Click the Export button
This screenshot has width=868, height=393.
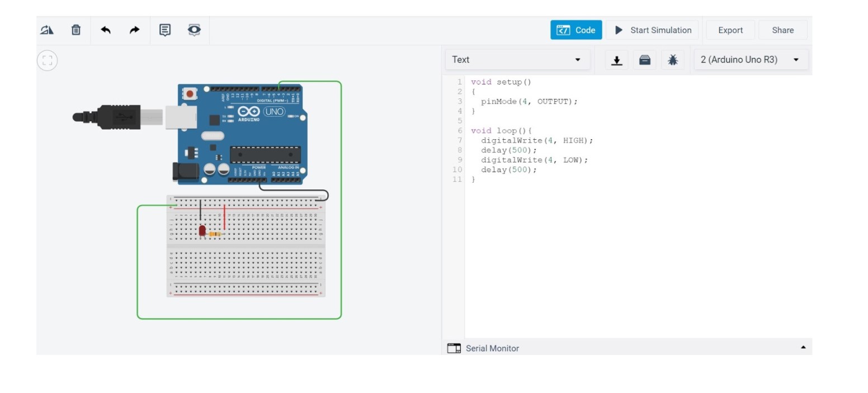tap(730, 30)
